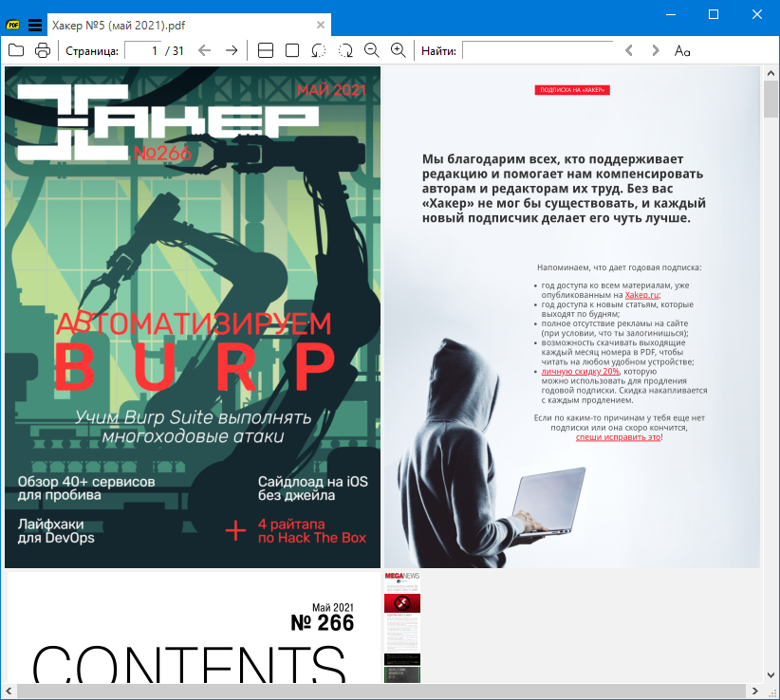Print the document using the printer icon

point(43,50)
